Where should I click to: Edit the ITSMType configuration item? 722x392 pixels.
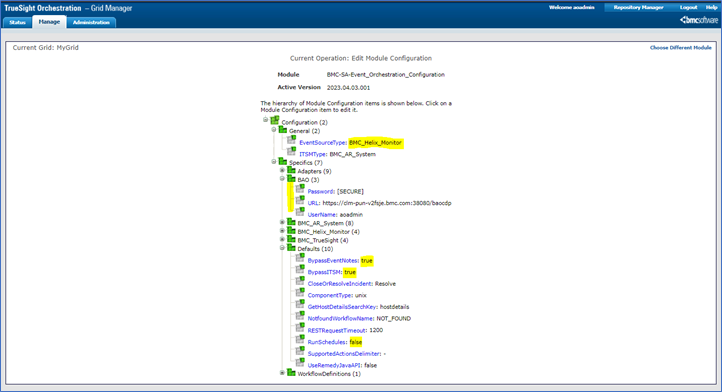tap(313, 154)
